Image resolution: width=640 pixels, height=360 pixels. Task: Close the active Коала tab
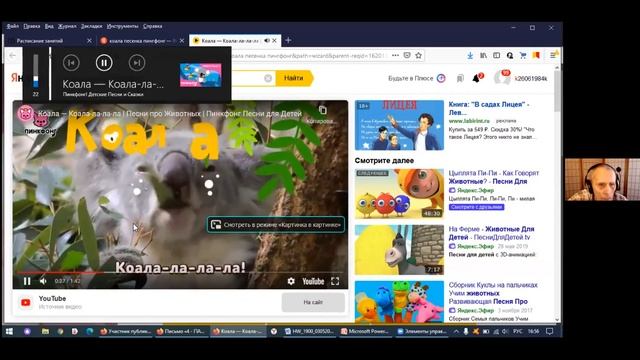coord(274,41)
